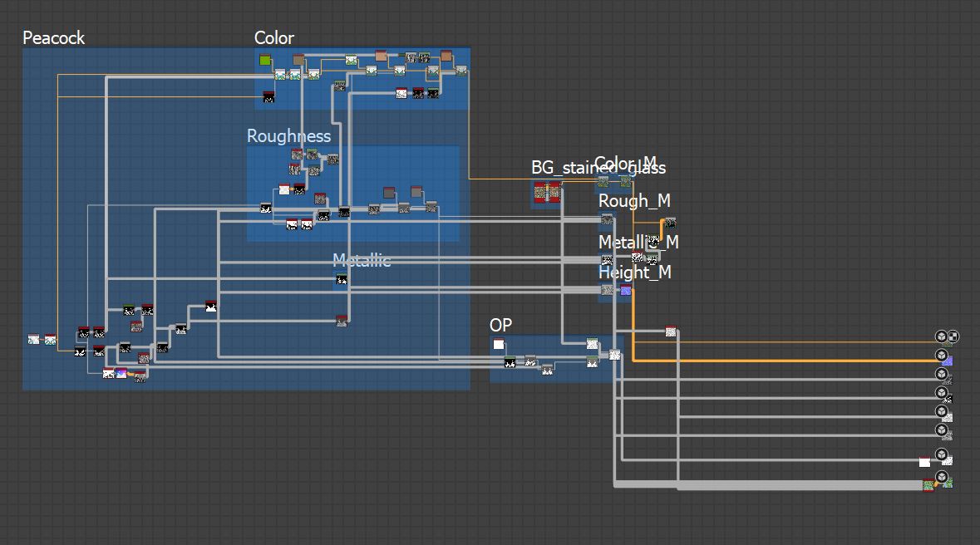
Task: Select the blue normal node in Height_M frame
Action: coord(626,290)
